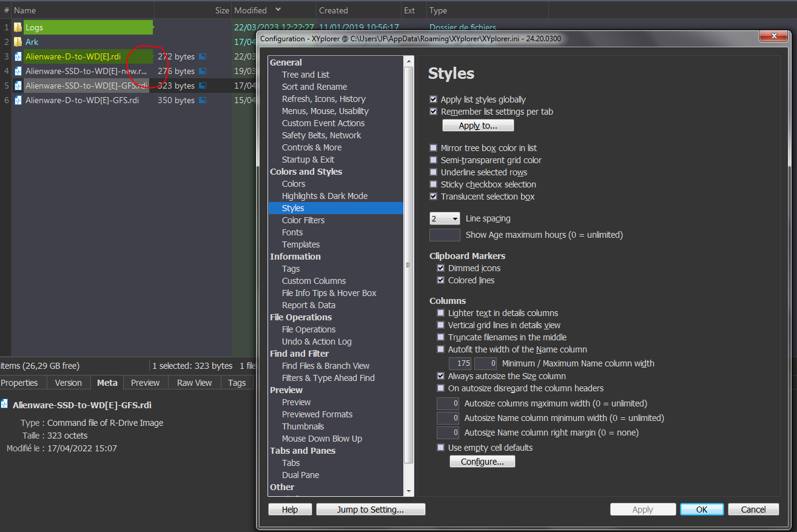
Task: Click the file icon of Alienware-D-to-WD[E].rdi
Action: click(18, 56)
